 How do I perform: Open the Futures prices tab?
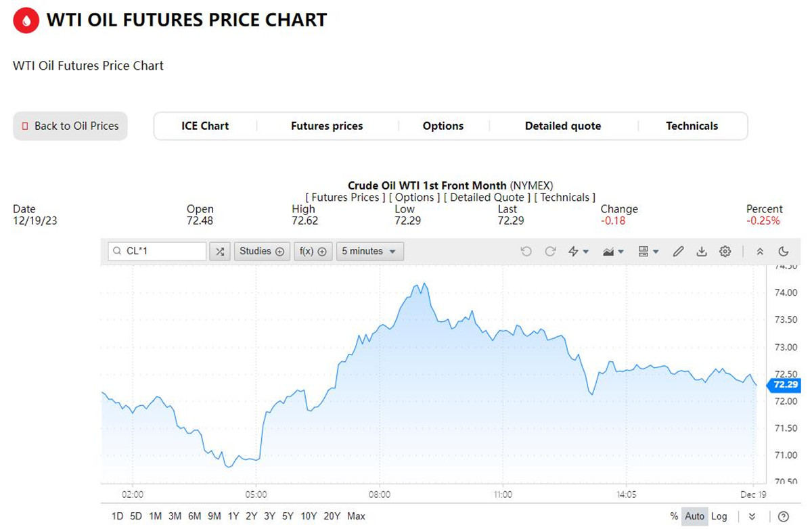pyautogui.click(x=327, y=126)
